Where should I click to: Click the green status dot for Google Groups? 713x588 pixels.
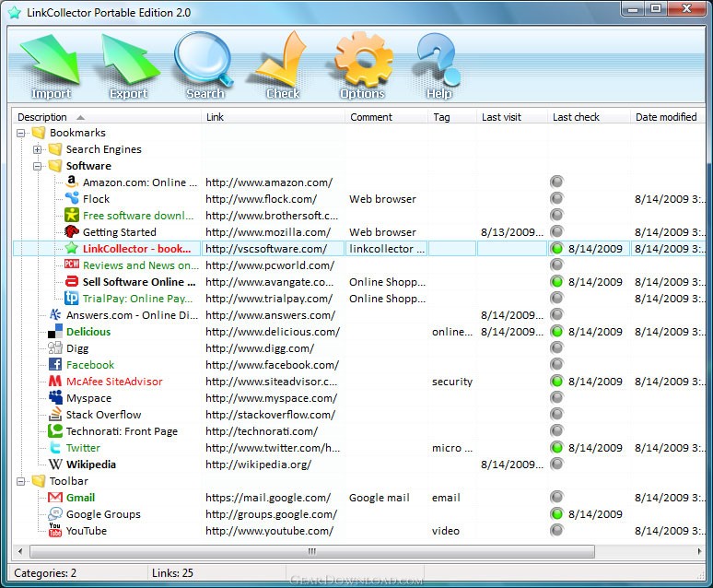point(556,513)
